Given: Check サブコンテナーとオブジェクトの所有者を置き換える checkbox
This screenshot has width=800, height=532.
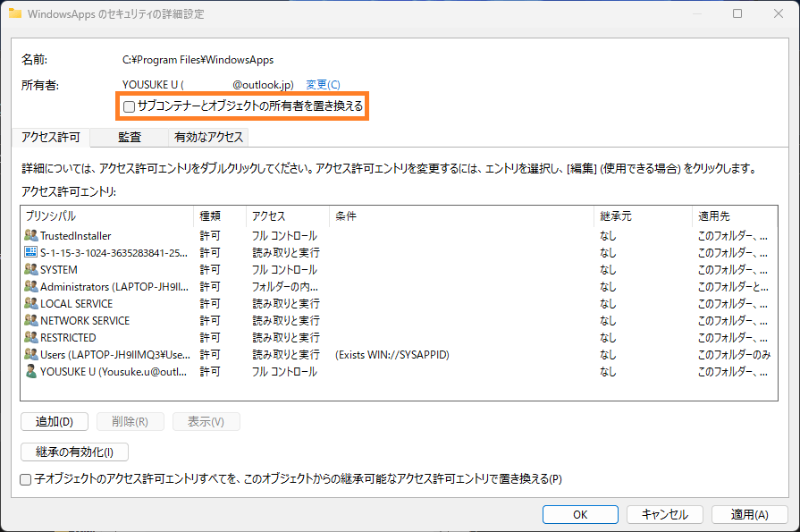Looking at the screenshot, I should click(129, 106).
